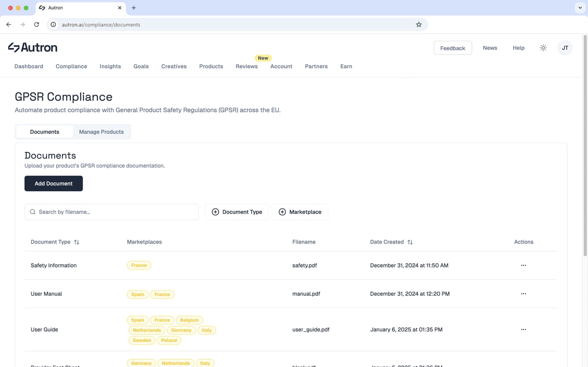588x367 pixels.
Task: Open the Reviews nav item
Action: coord(246,66)
